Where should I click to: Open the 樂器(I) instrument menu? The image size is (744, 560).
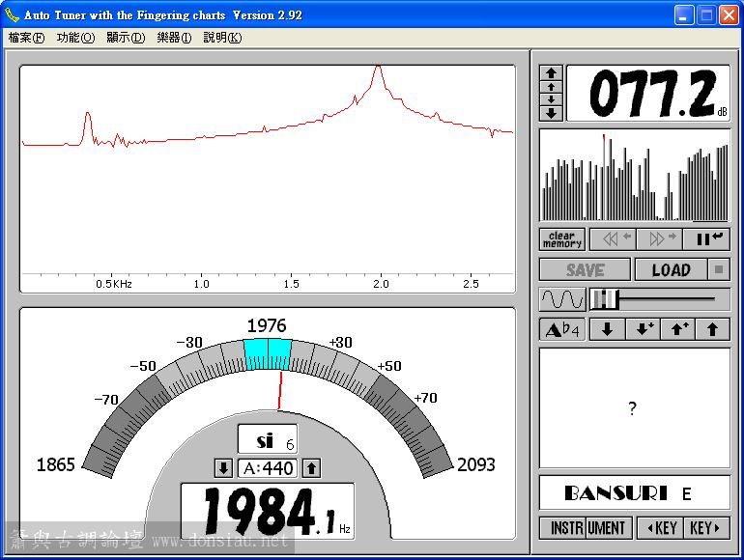click(x=175, y=38)
